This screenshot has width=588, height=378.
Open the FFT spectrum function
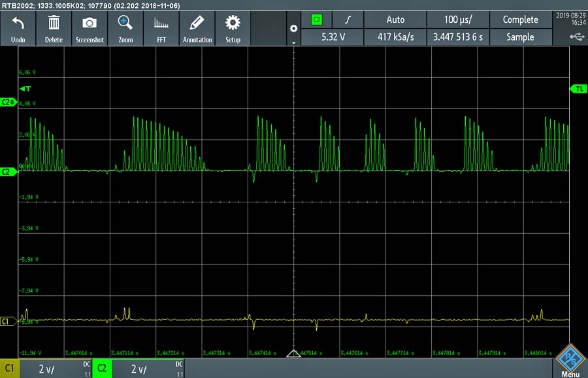(161, 24)
